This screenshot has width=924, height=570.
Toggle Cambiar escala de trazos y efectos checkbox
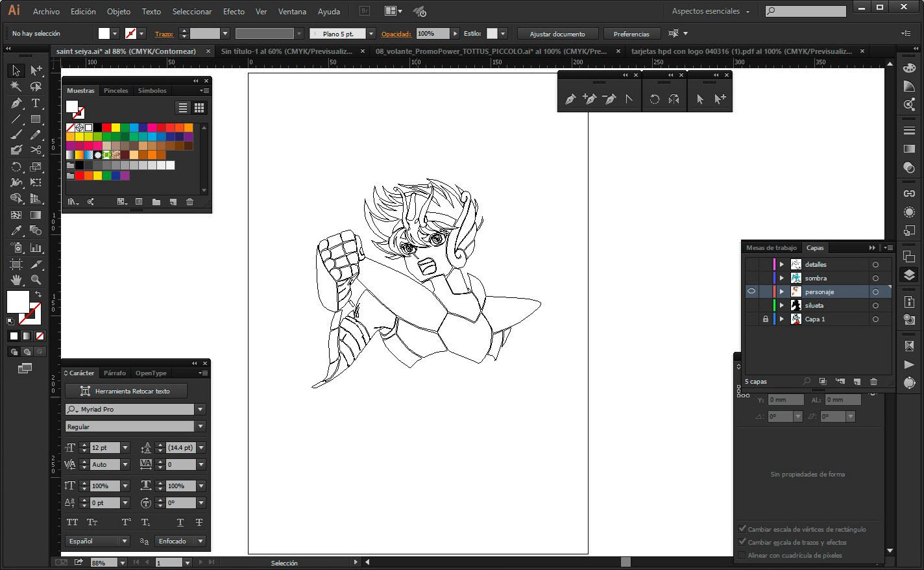point(742,542)
